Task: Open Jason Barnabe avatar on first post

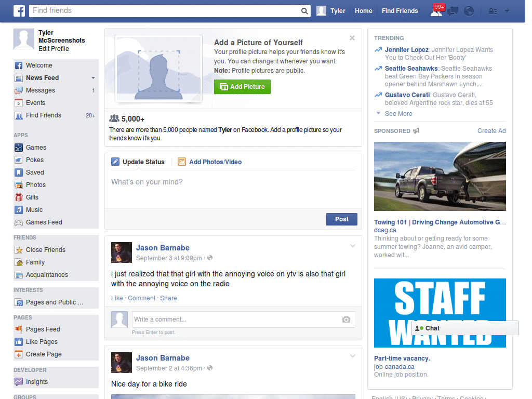Action: (122, 252)
